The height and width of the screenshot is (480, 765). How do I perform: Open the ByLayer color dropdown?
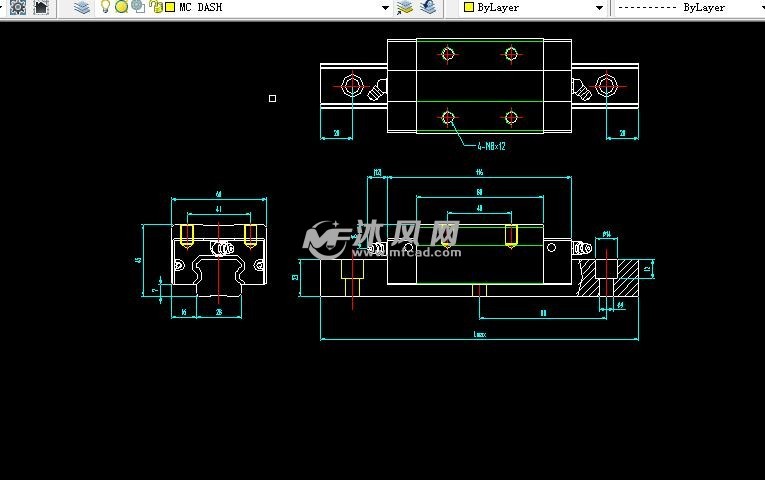pyautogui.click(x=600, y=7)
